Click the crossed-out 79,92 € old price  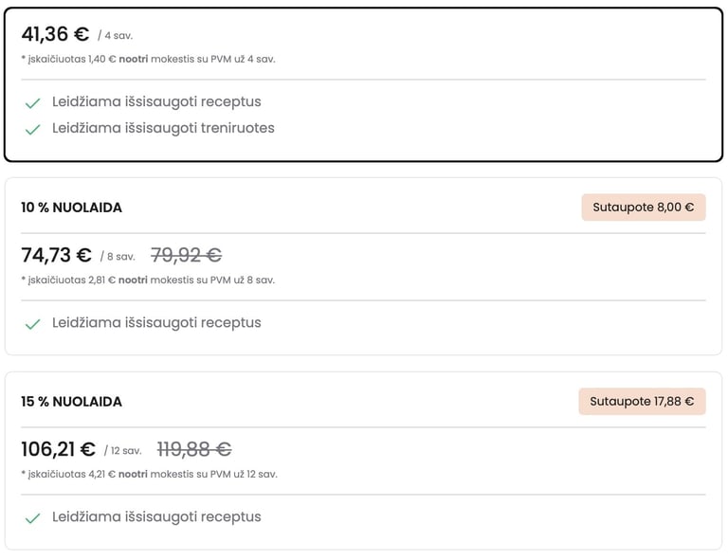(x=186, y=256)
